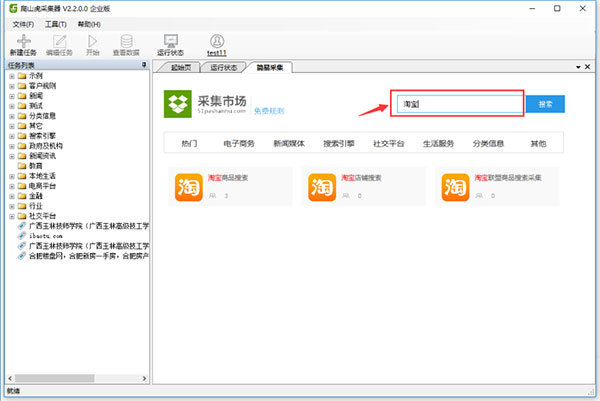Expand the 新闻 folder node
The height and width of the screenshot is (401, 600).
(12, 96)
